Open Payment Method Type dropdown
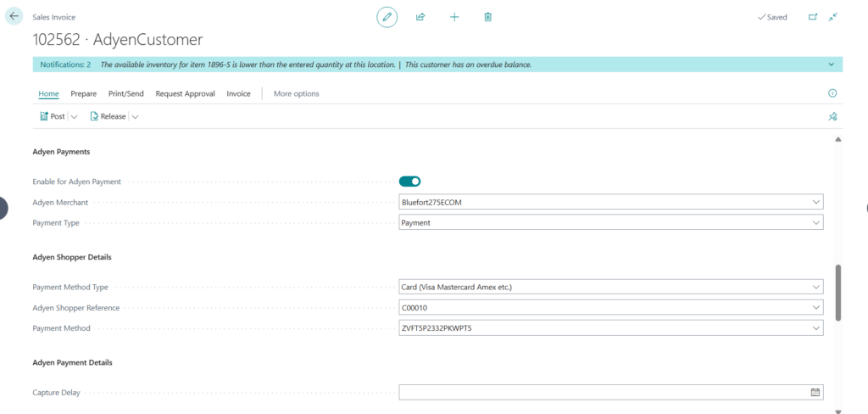868x414 pixels. (815, 287)
